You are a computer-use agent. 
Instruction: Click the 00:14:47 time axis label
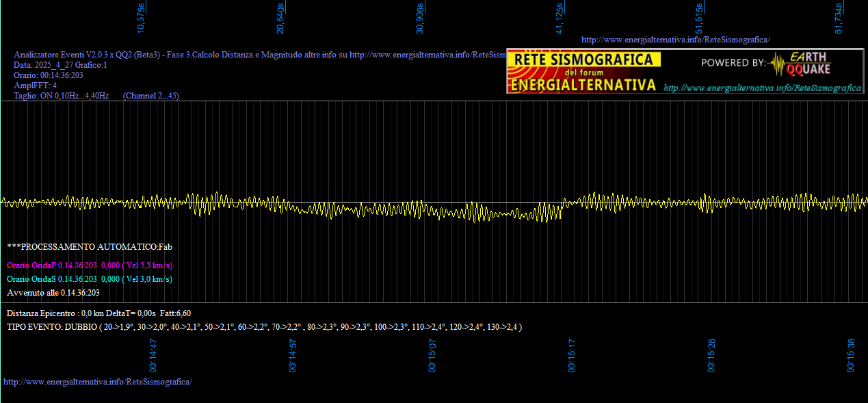pos(154,355)
